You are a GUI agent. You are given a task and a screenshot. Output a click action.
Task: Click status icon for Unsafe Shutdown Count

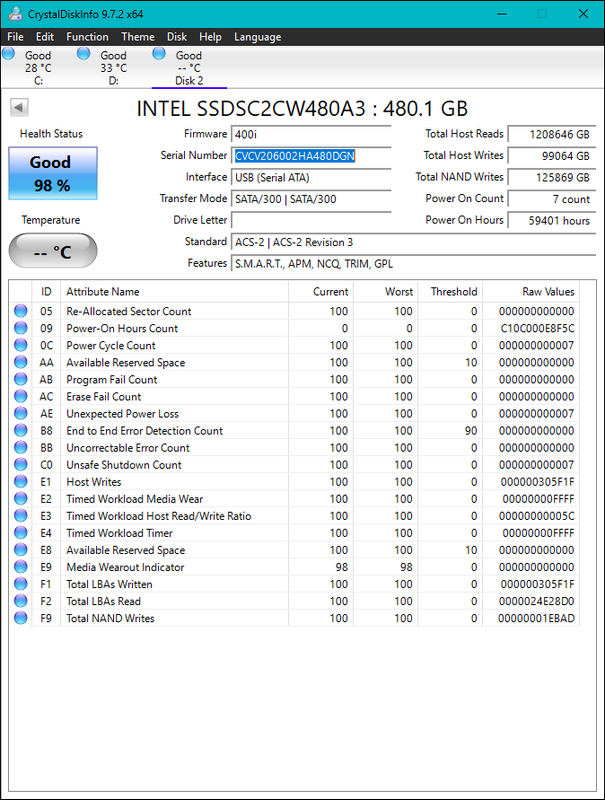pos(21,464)
